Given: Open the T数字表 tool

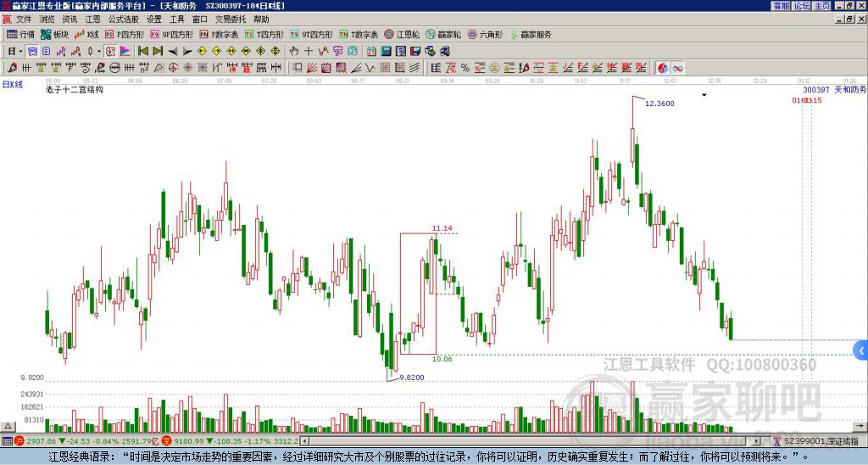Looking at the screenshot, I should [359, 34].
